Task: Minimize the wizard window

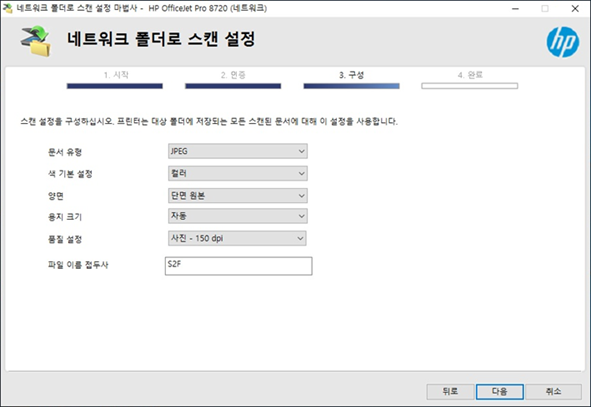Action: (x=515, y=8)
